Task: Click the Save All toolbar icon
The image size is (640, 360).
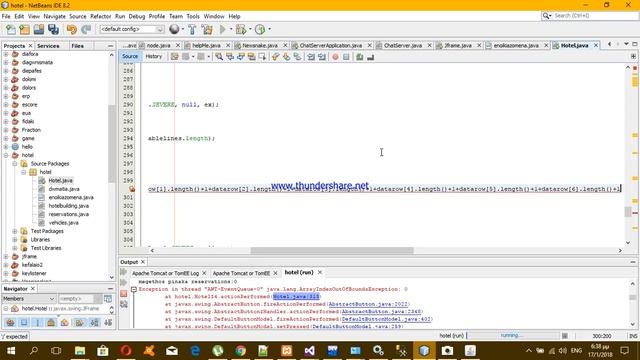Action: click(x=53, y=29)
